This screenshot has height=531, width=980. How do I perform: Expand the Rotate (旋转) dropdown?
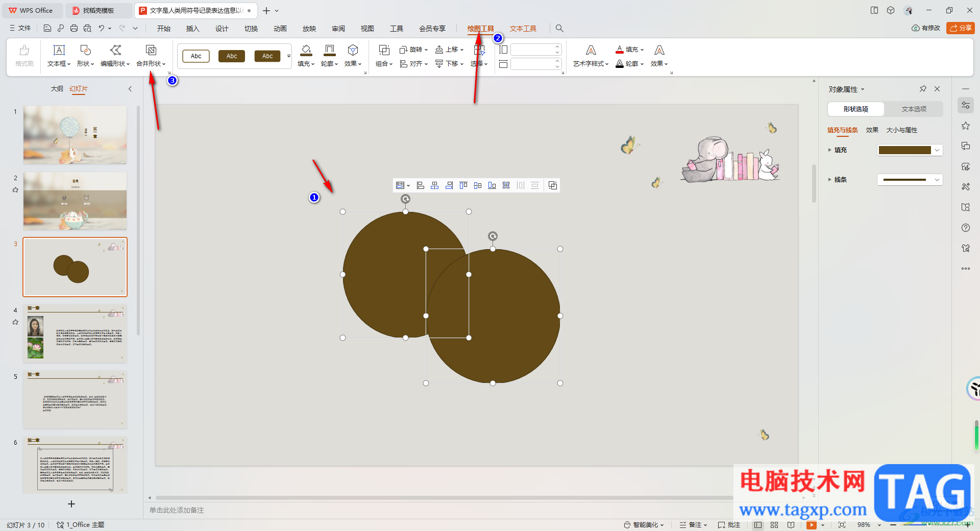(x=426, y=50)
